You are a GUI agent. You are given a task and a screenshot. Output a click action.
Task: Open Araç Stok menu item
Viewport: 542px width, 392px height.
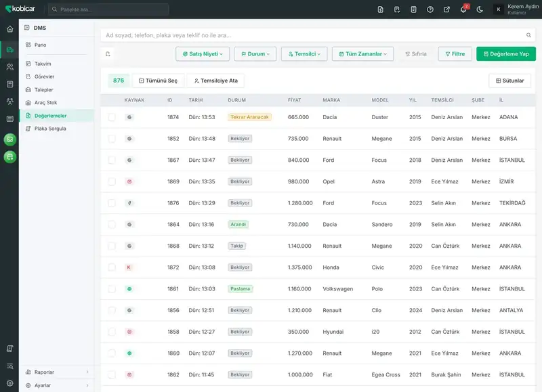(x=57, y=103)
